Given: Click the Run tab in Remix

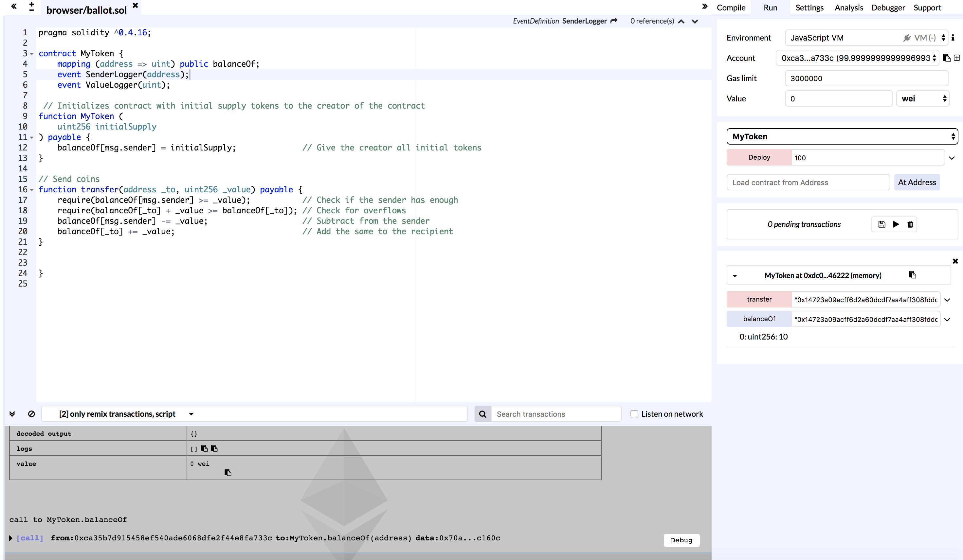Looking at the screenshot, I should (771, 7).
